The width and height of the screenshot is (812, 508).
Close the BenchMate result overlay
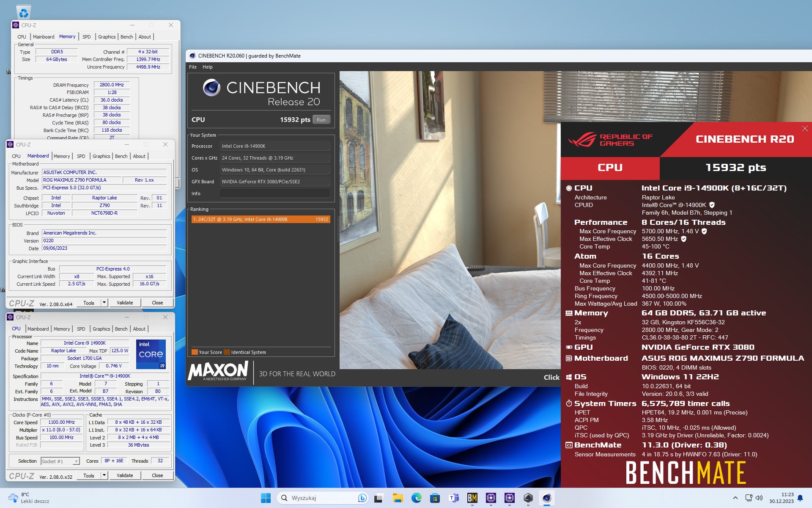(x=805, y=129)
